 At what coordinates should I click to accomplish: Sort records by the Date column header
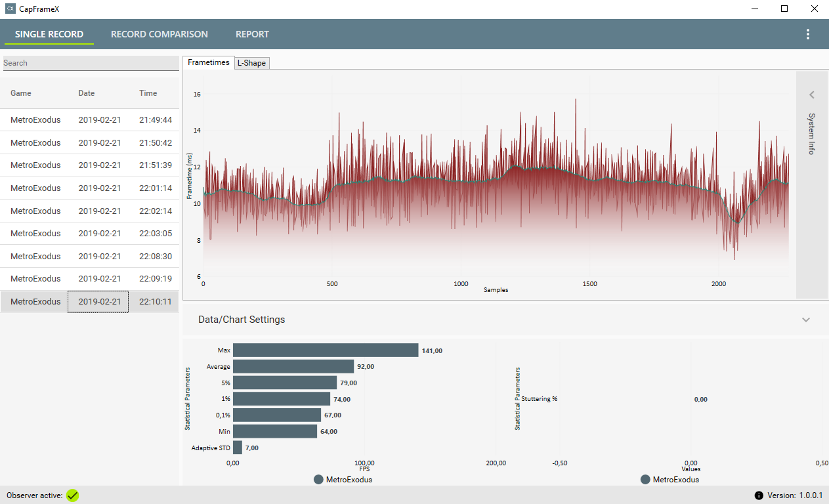(87, 93)
